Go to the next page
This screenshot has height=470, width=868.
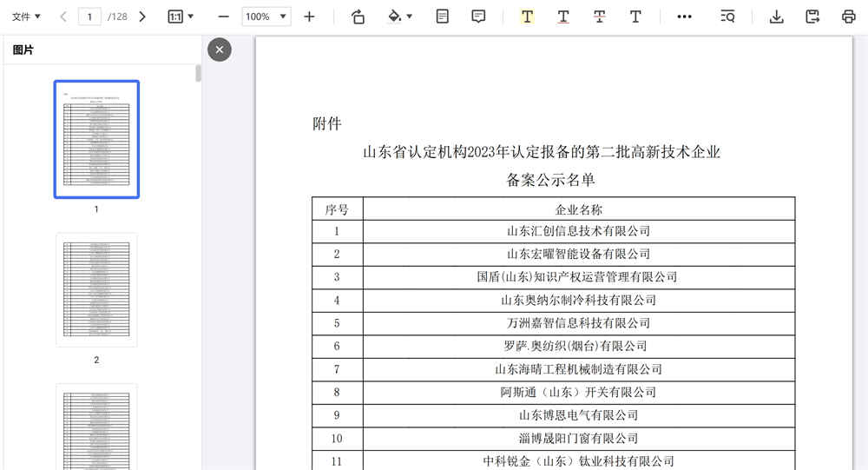142,17
